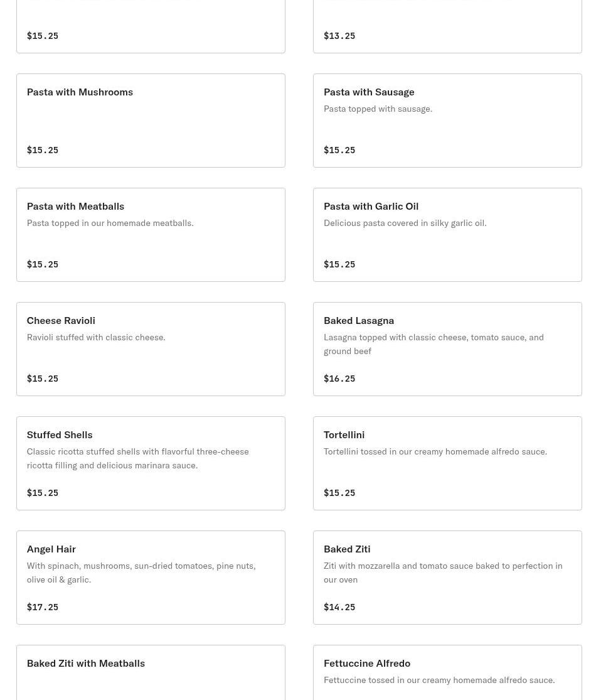
Task: Select the Angel Hair pasta card
Action: pyautogui.click(x=151, y=578)
